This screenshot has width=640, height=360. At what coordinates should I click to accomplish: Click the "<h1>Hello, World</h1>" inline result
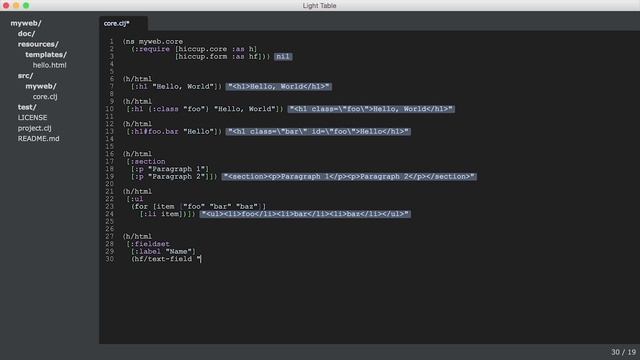pyautogui.click(x=279, y=87)
